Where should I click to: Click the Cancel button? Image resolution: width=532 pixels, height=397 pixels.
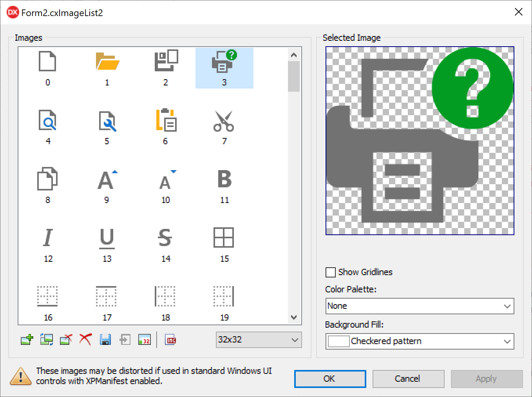click(408, 379)
